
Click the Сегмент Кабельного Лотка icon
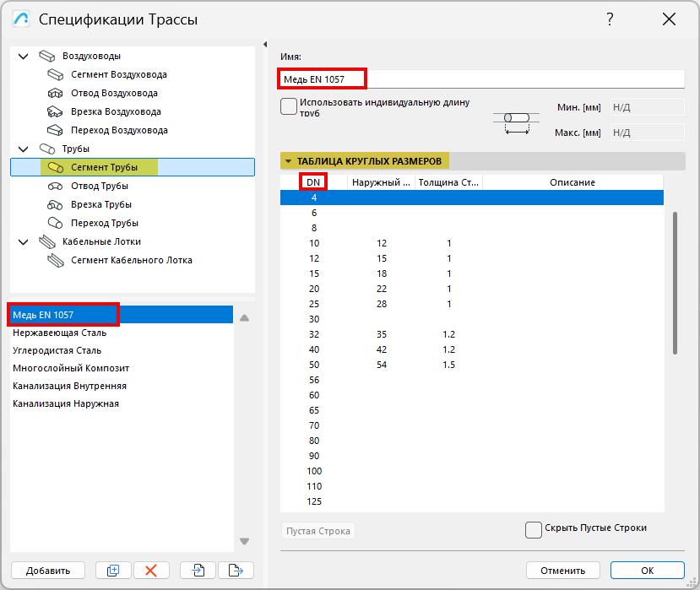(x=56, y=260)
